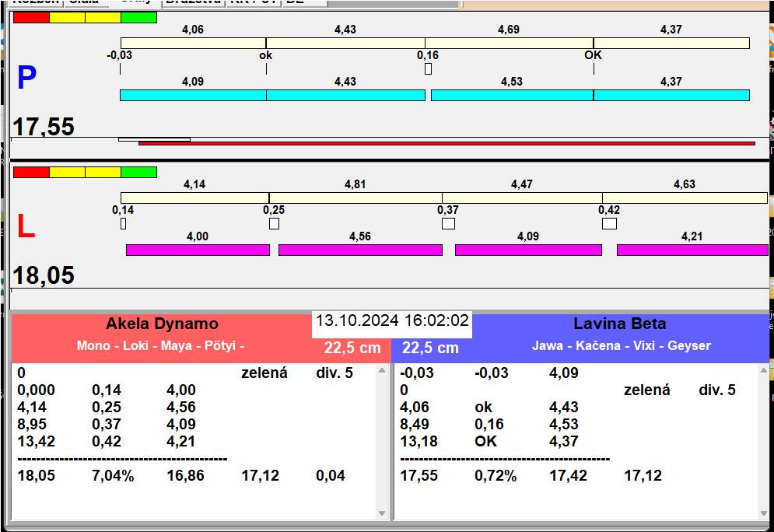The height and width of the screenshot is (532, 774).
Task: Click the pale 4,81 segment in lane L
Action: click(355, 198)
